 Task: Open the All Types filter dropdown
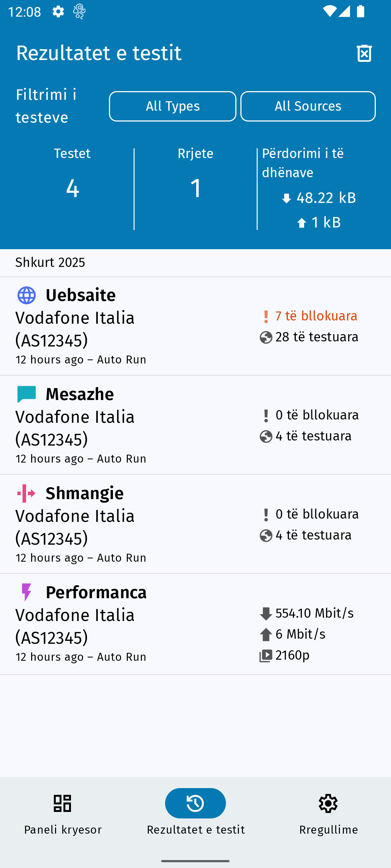pos(173,106)
